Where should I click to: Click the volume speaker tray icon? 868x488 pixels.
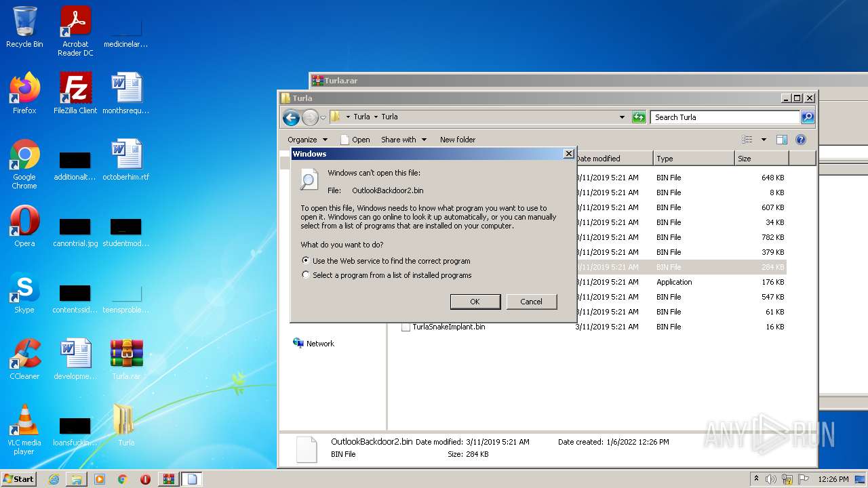(771, 479)
